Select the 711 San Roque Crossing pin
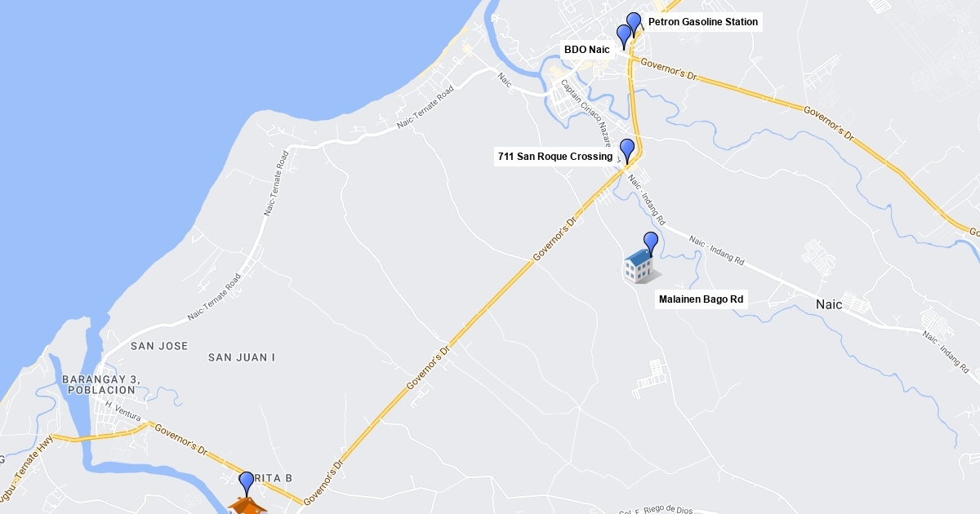Screen dimensions: 980x514 627,151
